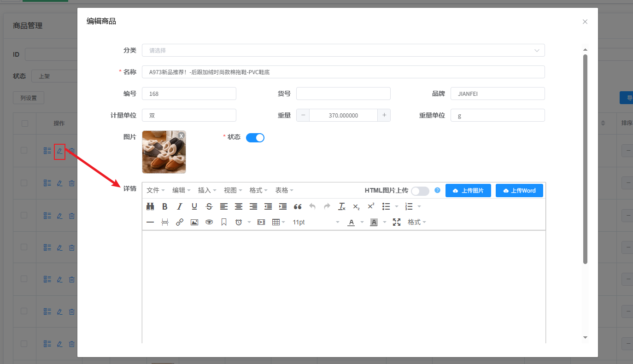Click the superscript icon

371,206
